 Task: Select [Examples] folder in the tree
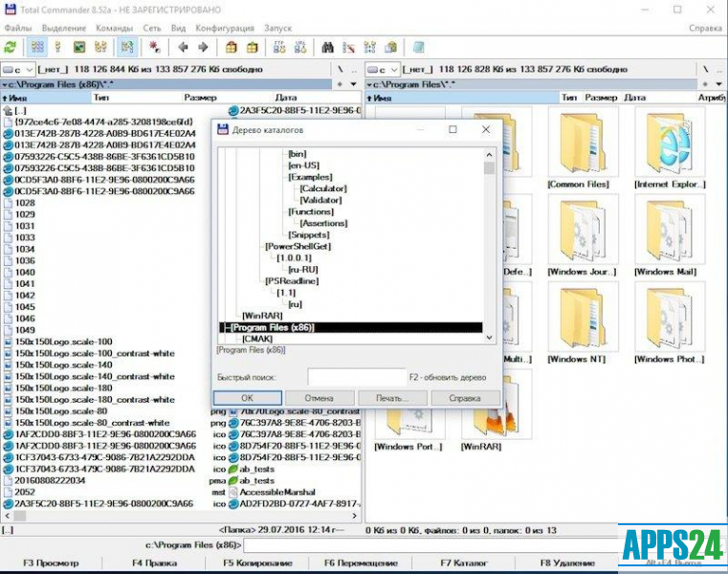310,177
